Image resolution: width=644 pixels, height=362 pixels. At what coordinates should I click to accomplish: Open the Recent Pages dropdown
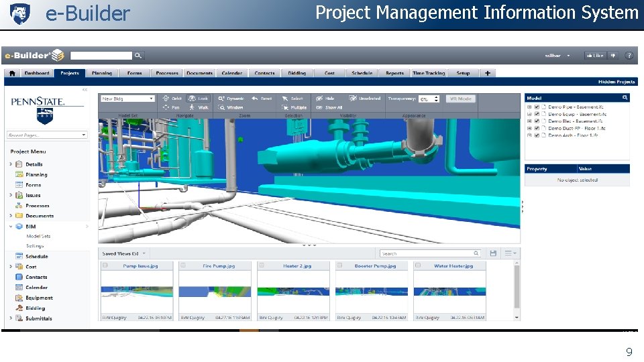47,135
